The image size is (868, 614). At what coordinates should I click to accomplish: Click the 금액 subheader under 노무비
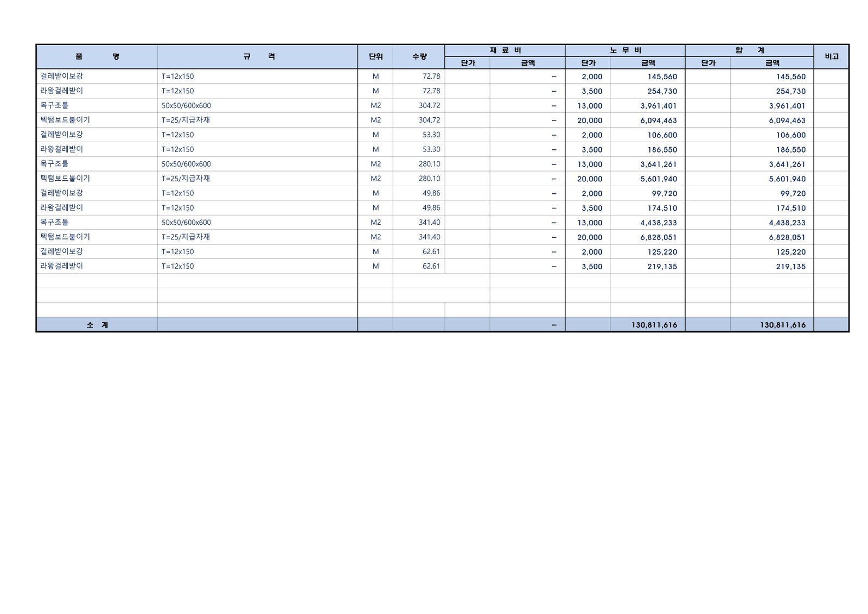tap(647, 63)
